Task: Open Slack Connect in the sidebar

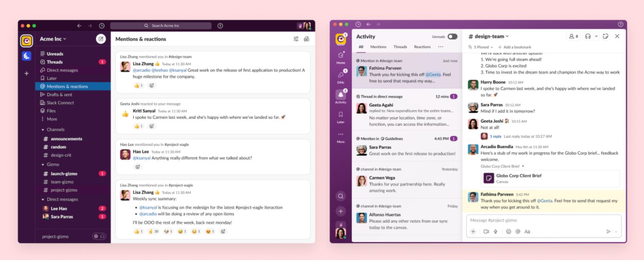Action: 73,103
